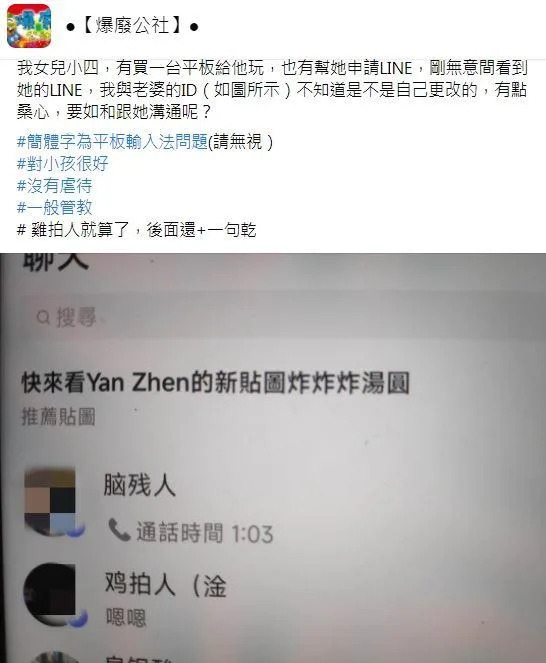Tap the 推薦貼圖 label
Screen dimensions: 546x663
[x=58, y=417]
